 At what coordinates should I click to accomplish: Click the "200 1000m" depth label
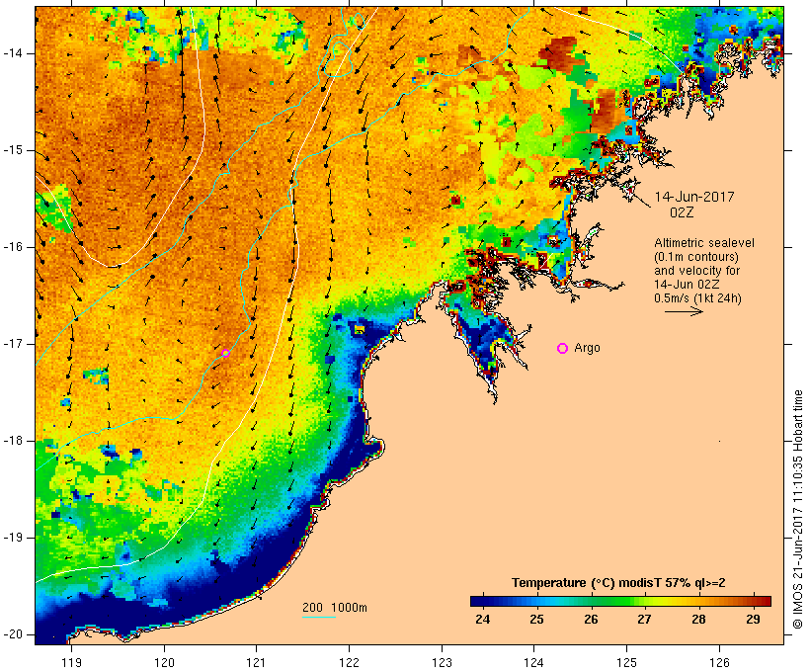335,608
